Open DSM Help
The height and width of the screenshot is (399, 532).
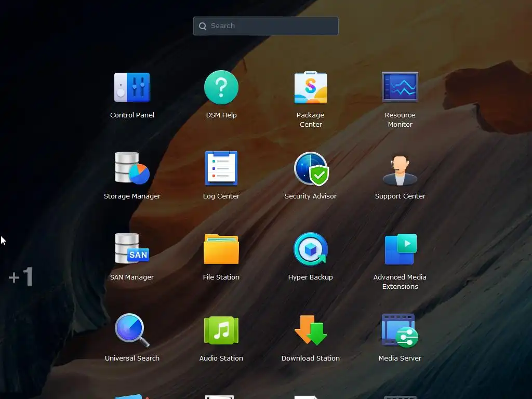tap(221, 87)
